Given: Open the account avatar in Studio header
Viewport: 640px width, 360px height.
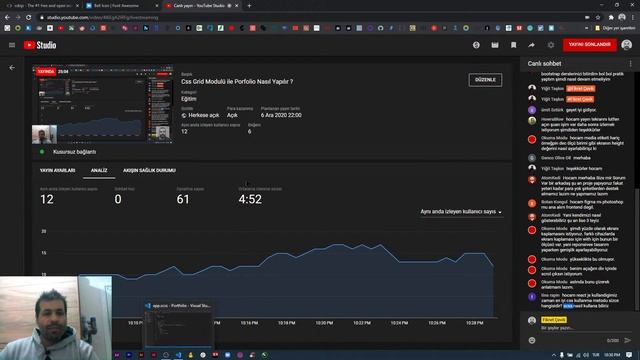Looking at the screenshot, I should coord(627,45).
